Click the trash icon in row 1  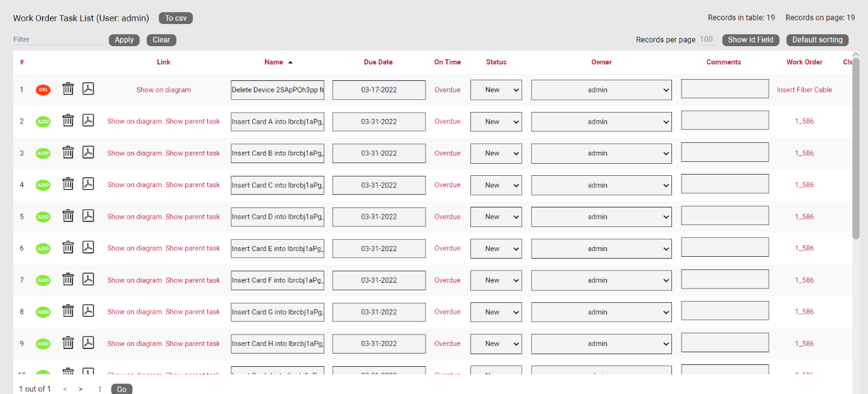68,89
